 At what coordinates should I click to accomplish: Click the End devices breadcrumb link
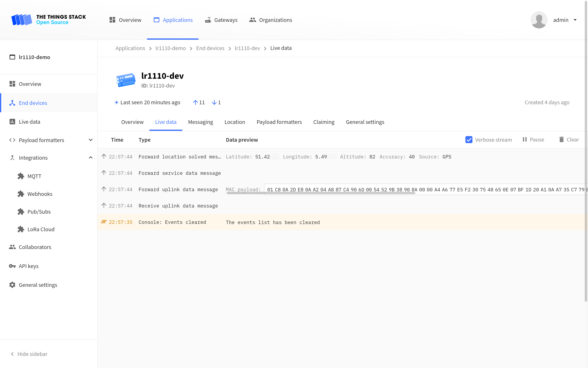pos(210,48)
